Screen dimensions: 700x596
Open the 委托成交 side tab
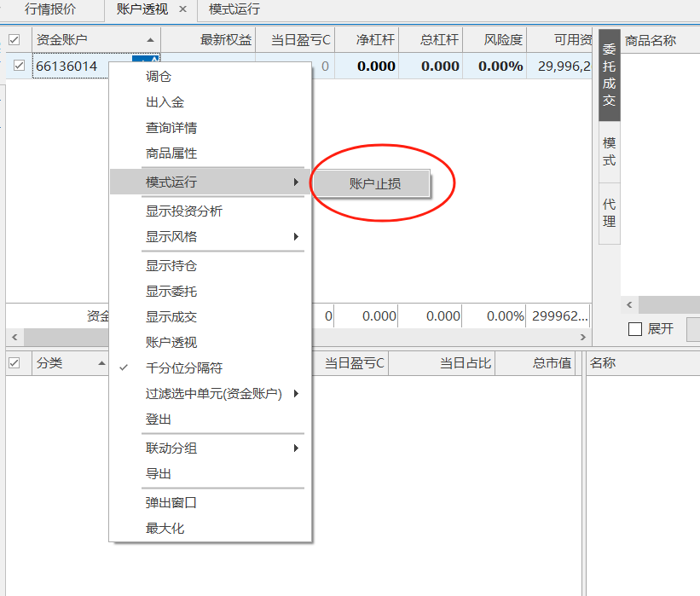click(609, 75)
